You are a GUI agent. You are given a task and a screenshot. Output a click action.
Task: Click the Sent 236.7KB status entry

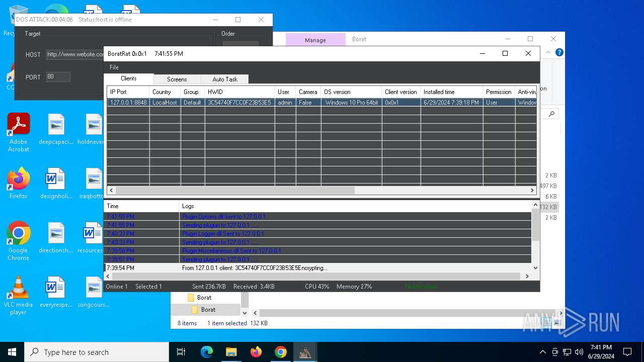[x=209, y=287]
